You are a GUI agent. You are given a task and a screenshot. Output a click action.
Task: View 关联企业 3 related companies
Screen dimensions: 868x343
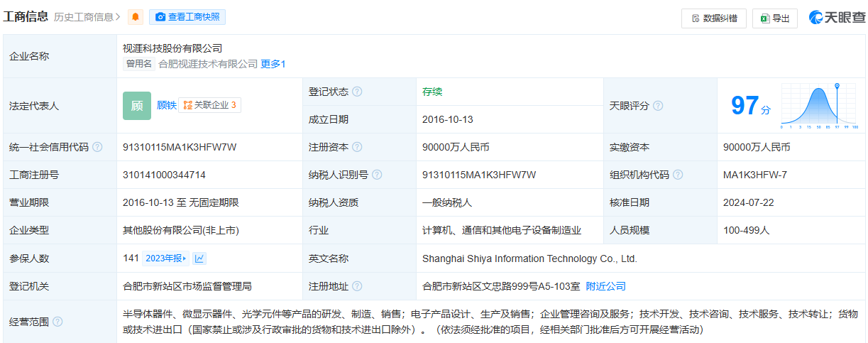(210, 105)
